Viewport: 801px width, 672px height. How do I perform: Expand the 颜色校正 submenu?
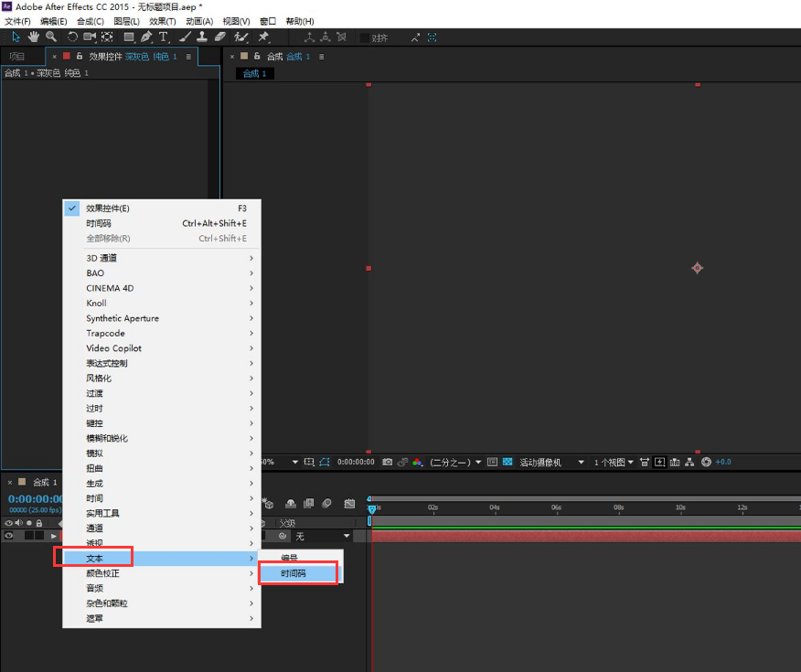click(x=162, y=573)
